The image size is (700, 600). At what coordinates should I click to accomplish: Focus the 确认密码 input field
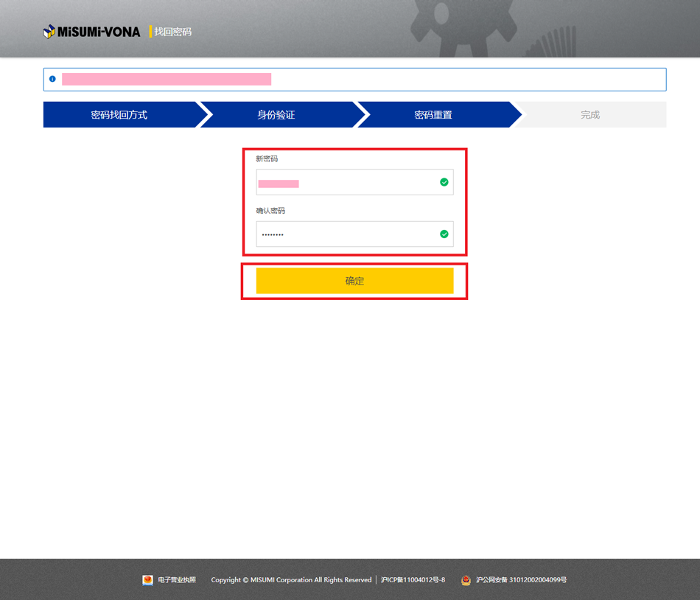tap(346, 234)
